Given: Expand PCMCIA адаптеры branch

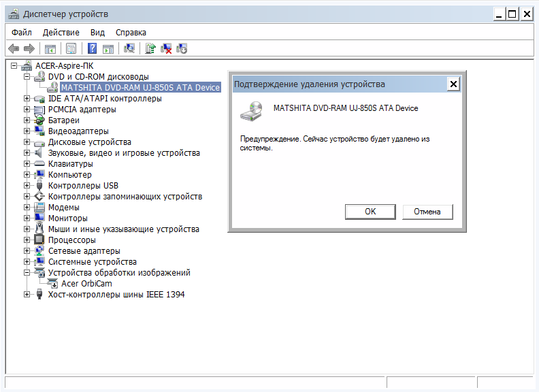Looking at the screenshot, I should coord(27,110).
